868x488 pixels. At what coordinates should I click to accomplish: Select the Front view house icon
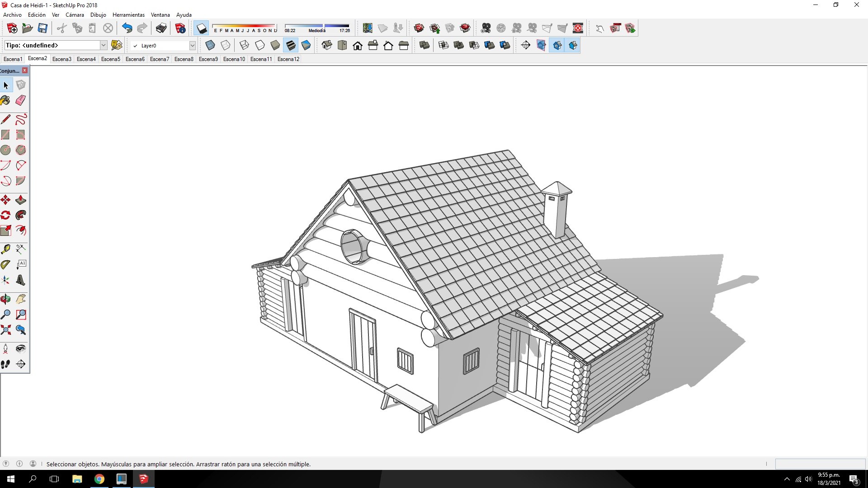[x=358, y=45]
